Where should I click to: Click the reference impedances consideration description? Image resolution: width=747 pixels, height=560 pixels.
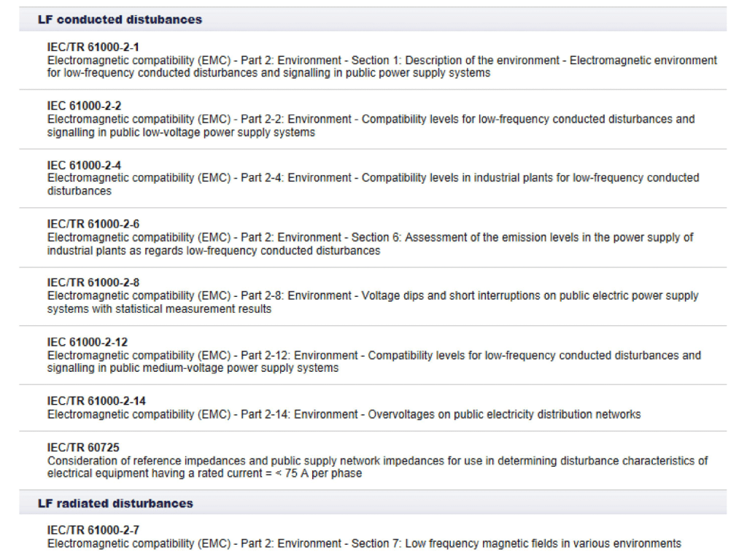(377, 467)
